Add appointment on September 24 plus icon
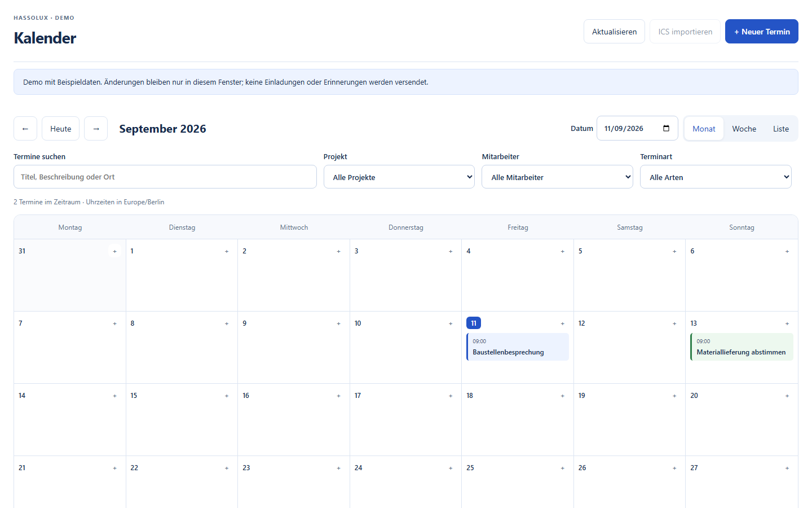The height and width of the screenshot is (508, 812). [451, 468]
